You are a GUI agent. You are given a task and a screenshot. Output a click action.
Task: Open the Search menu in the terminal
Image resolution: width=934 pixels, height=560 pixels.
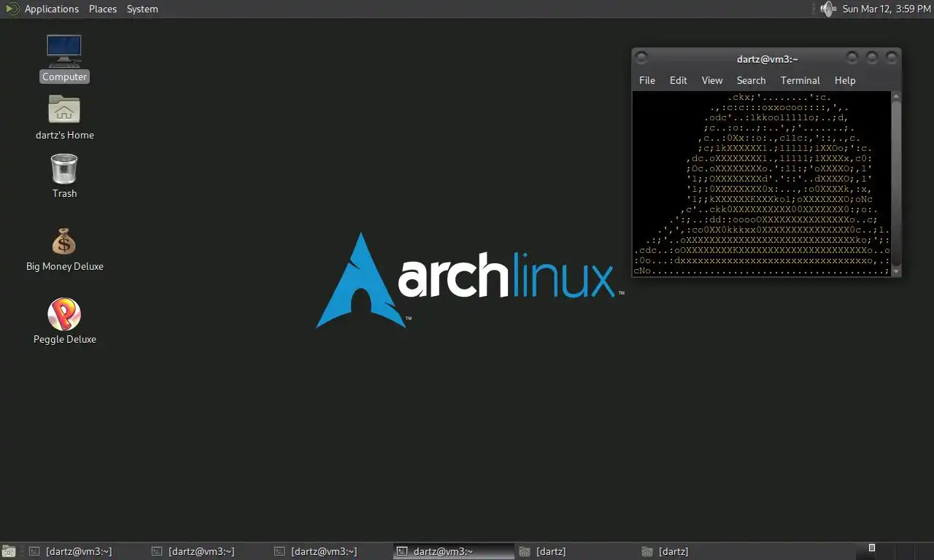tap(751, 80)
